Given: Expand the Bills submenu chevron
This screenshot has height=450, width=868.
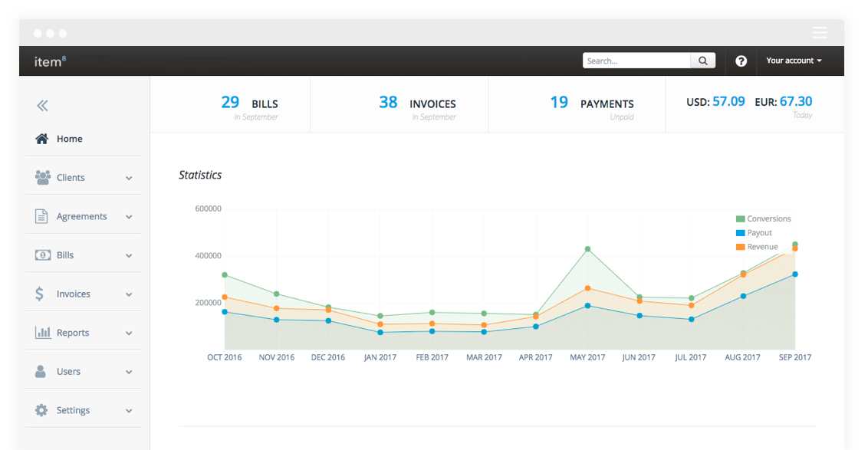Looking at the screenshot, I should [x=129, y=256].
